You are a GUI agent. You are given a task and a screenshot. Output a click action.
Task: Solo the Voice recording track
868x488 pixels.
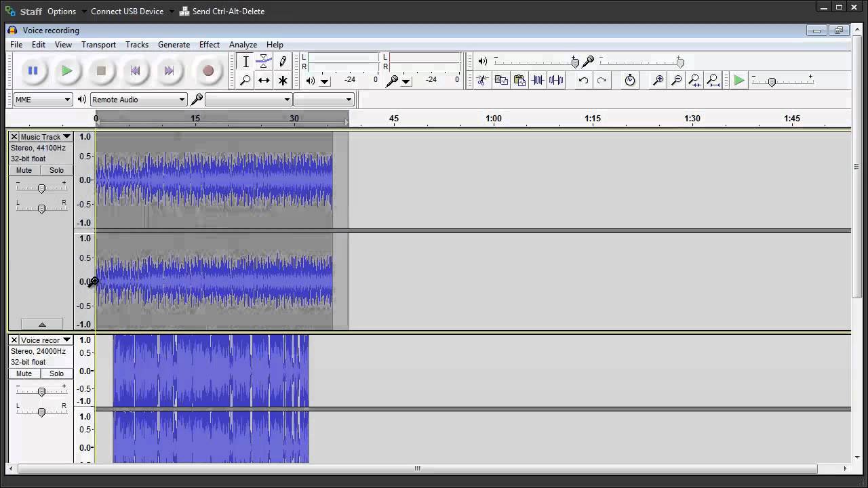click(56, 373)
